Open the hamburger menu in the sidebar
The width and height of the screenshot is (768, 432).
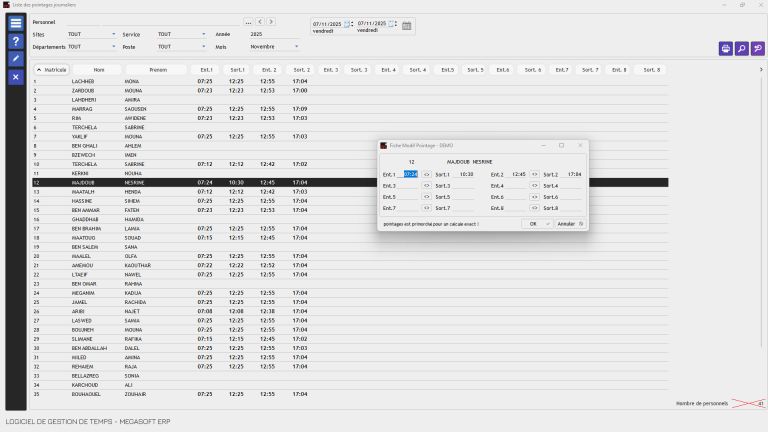(16, 23)
